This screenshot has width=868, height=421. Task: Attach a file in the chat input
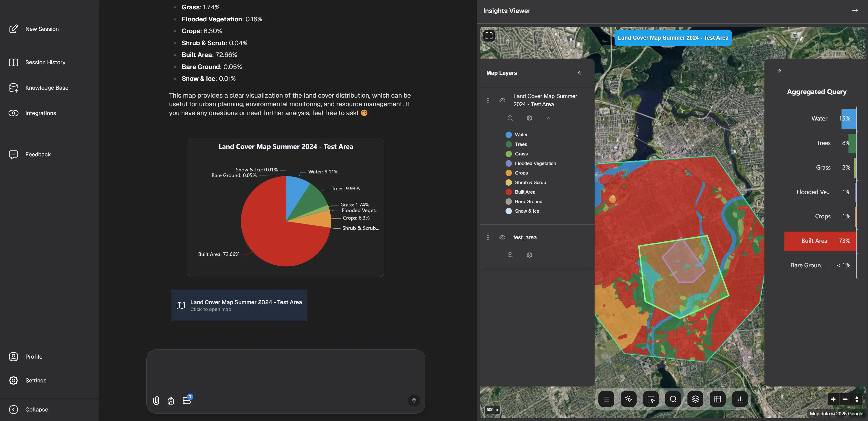(156, 400)
